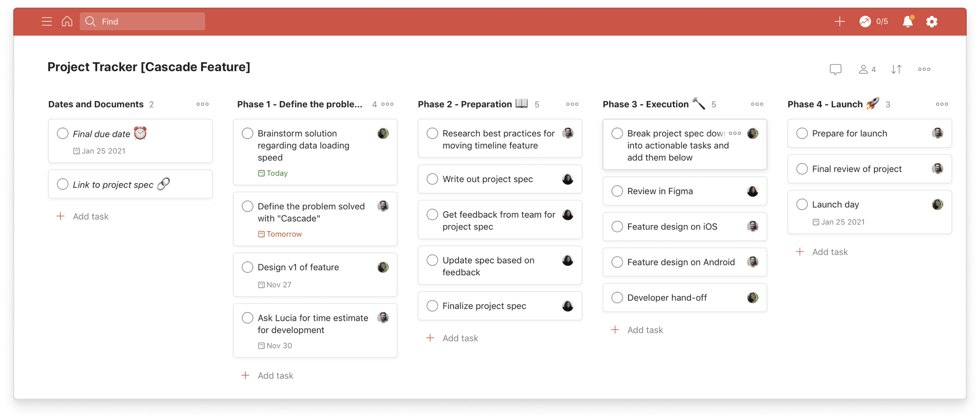Image resolution: width=980 pixels, height=419 pixels.
Task: Open notifications with the bell icon
Action: (908, 21)
